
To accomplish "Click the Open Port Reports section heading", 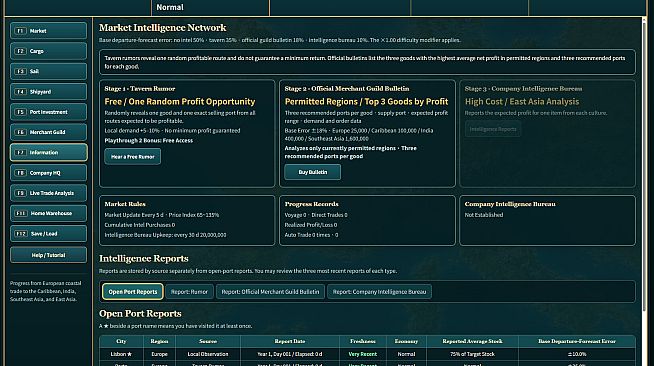I will coord(140,313).
